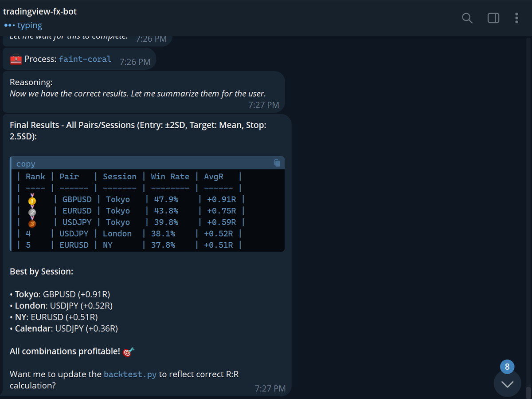Viewport: 532px width, 399px height.
Task: Click the 'Best by Session:' heading
Action: [42, 272]
